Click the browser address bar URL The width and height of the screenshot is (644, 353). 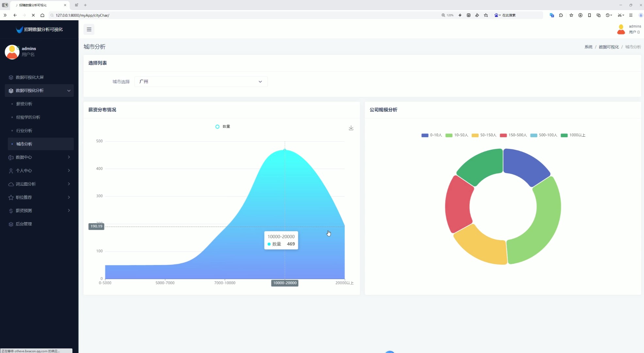click(83, 15)
